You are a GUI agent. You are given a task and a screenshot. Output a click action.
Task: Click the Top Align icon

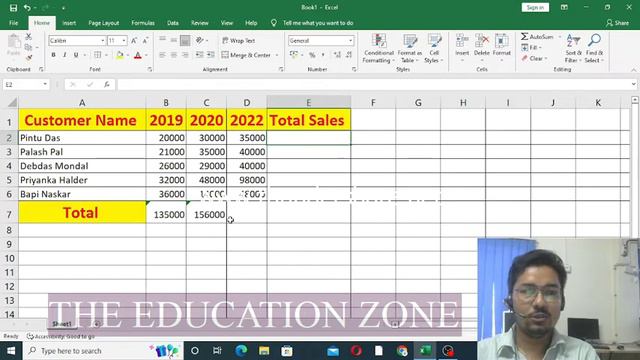162,40
